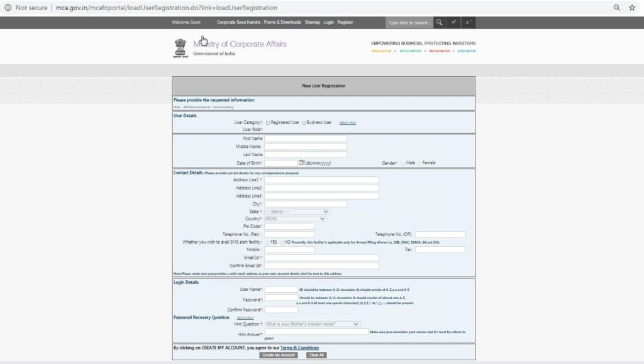Focus the Last Name input field

[306, 155]
